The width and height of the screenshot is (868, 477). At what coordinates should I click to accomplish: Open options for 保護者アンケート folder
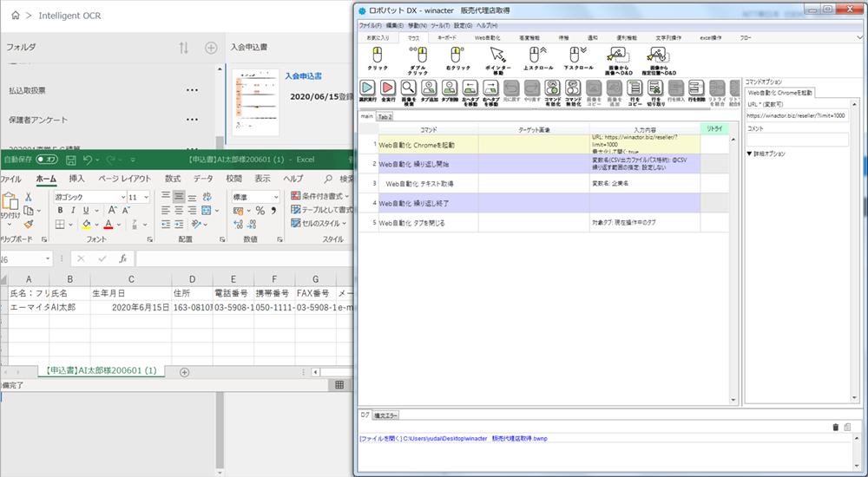tap(192, 120)
